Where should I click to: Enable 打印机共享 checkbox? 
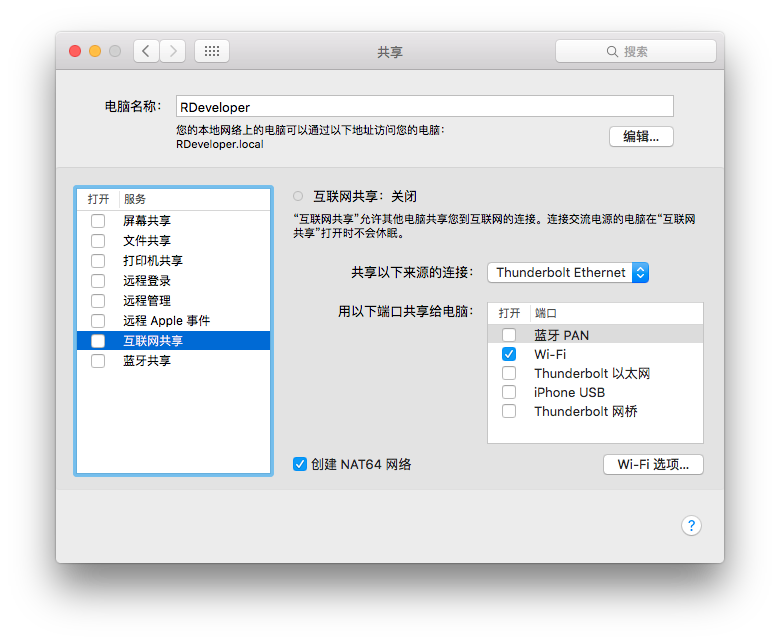(x=98, y=261)
